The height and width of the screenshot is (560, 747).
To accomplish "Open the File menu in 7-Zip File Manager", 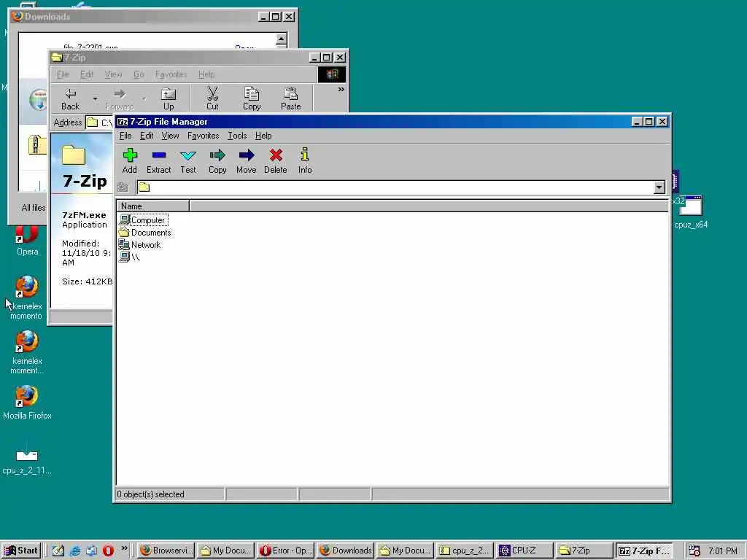I will pos(125,136).
